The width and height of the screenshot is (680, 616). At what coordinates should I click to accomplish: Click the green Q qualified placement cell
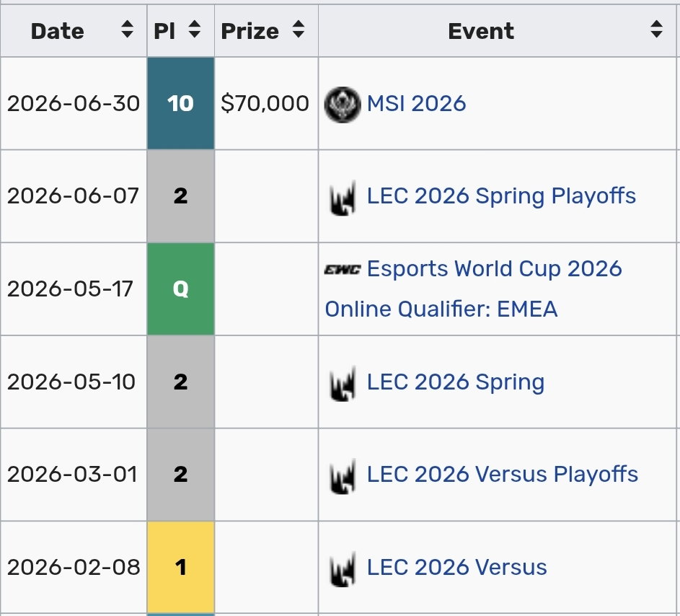[x=181, y=289]
